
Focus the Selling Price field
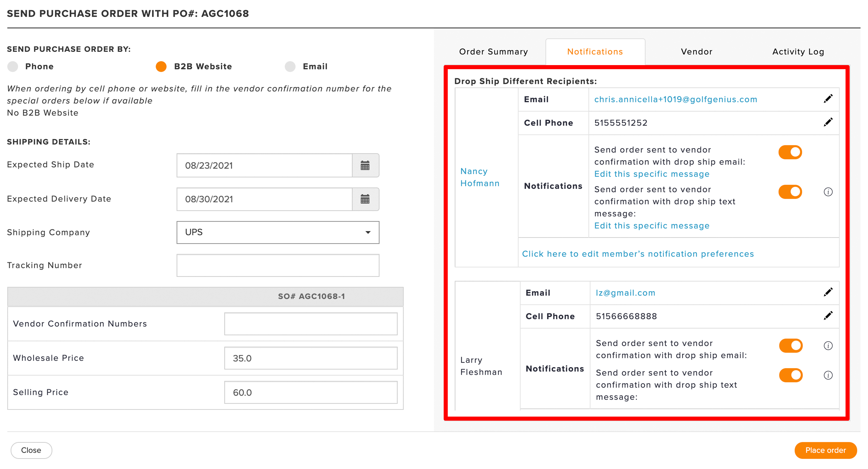point(311,393)
